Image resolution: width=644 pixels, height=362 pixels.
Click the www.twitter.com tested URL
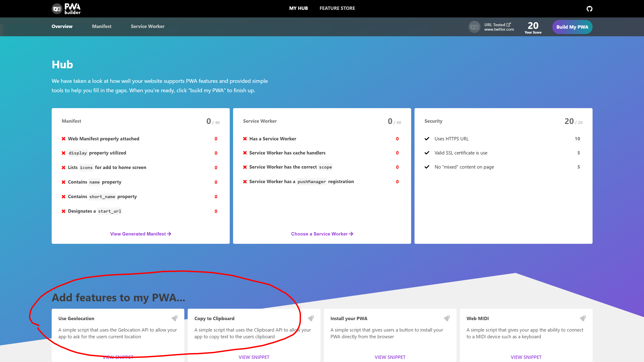pos(499,29)
